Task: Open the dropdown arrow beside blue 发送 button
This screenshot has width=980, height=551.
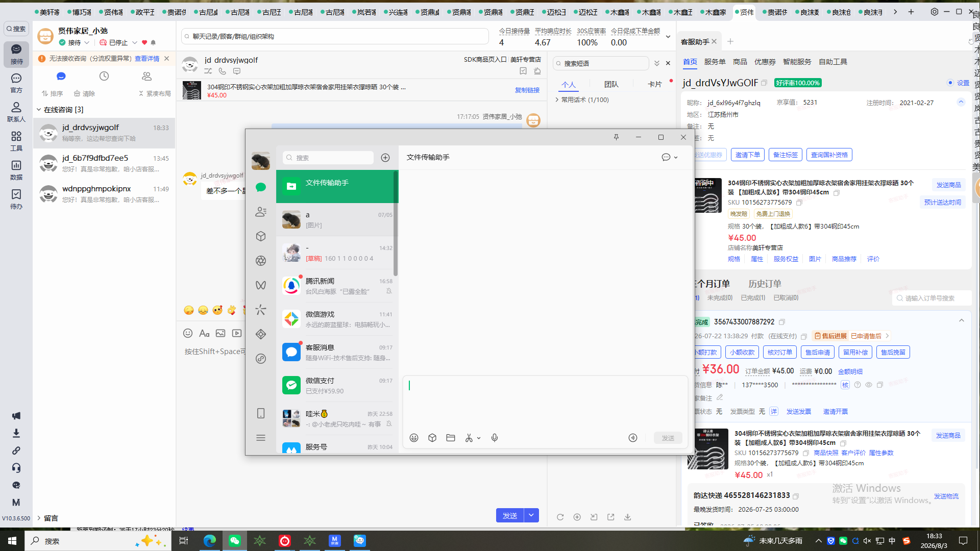Action: click(531, 515)
